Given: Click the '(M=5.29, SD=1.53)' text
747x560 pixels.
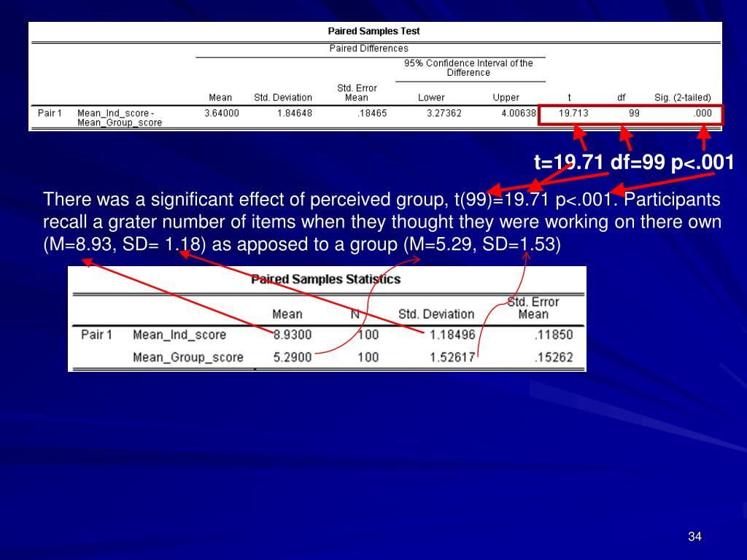Looking at the screenshot, I should click(x=482, y=244).
